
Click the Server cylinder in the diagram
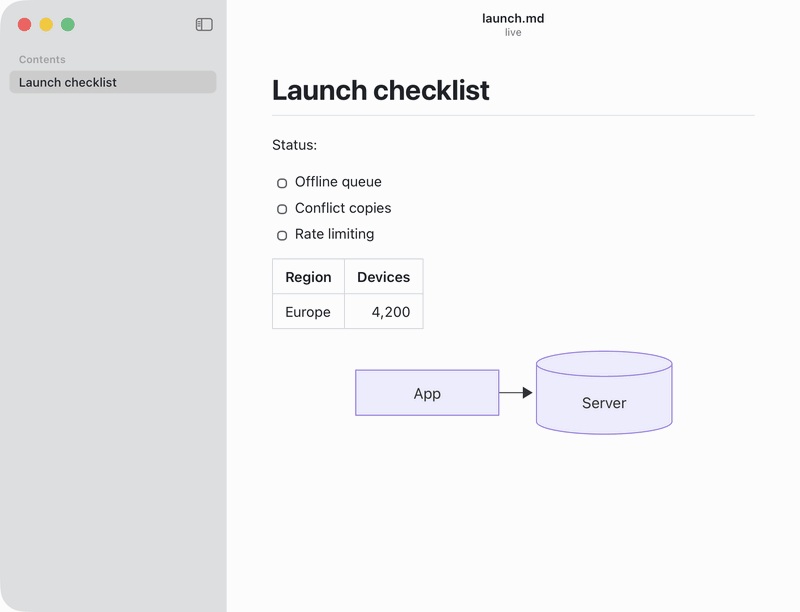(604, 393)
